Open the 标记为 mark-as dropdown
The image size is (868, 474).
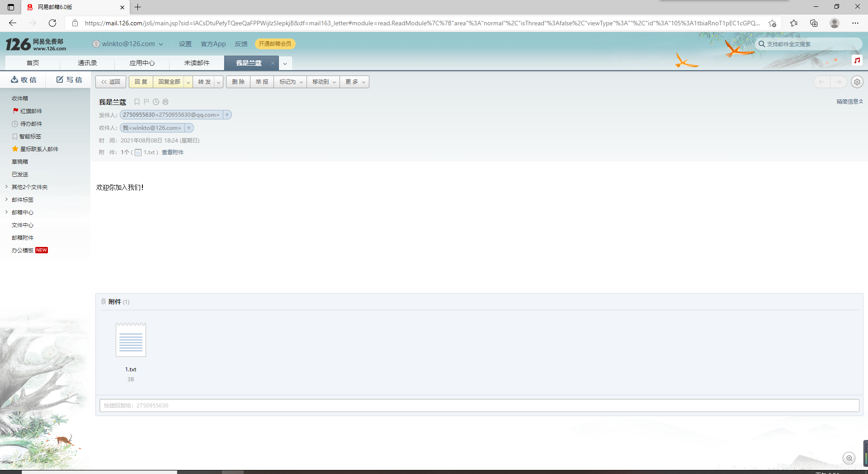(x=290, y=82)
